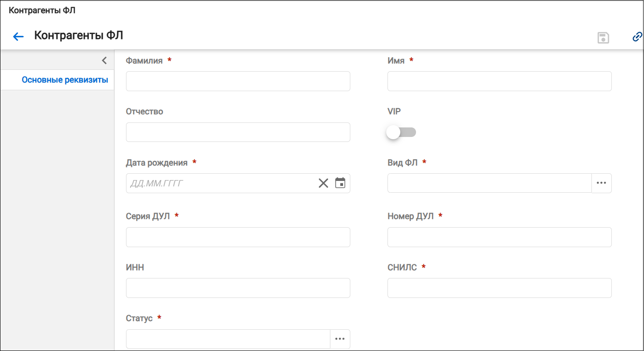Focus the Фамилия input field
The image size is (644, 351).
tap(238, 81)
